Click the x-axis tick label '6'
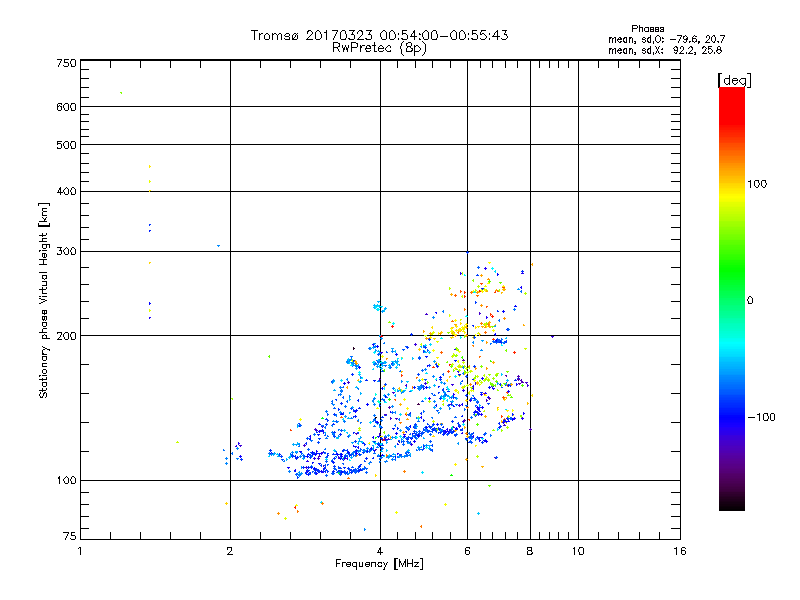This screenshot has height=600, width=800. pos(467,551)
